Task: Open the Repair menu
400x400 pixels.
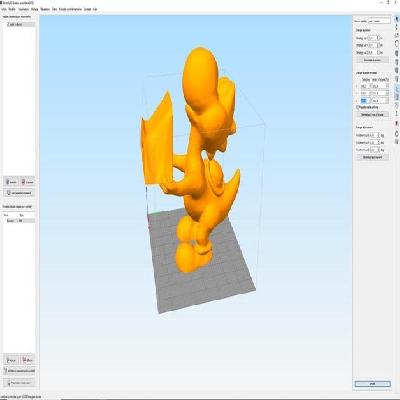Action: [x=45, y=9]
